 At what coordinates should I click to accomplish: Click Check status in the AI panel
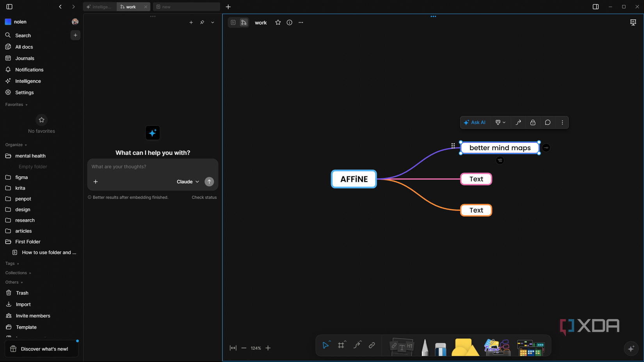tap(204, 197)
